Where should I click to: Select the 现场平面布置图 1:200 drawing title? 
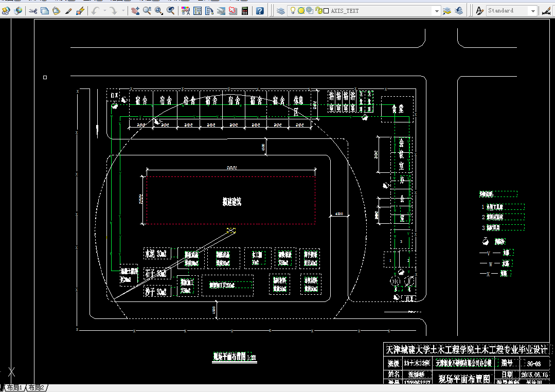pos(235,357)
